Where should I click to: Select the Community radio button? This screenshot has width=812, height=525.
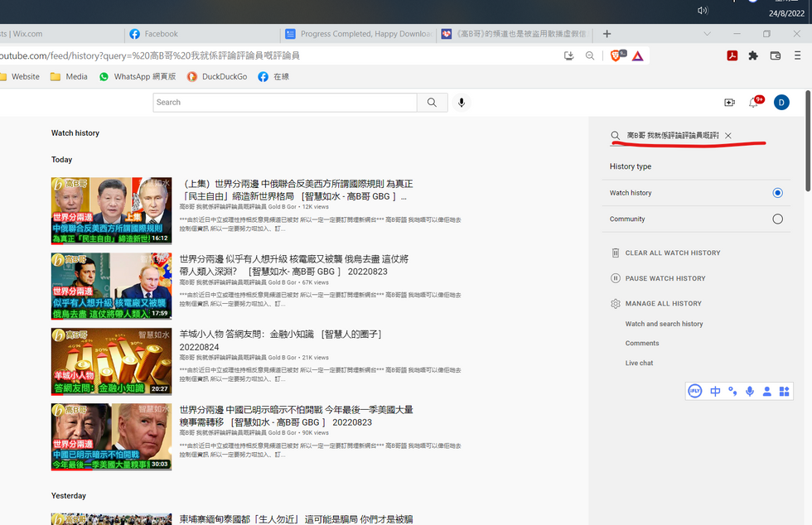(x=777, y=219)
